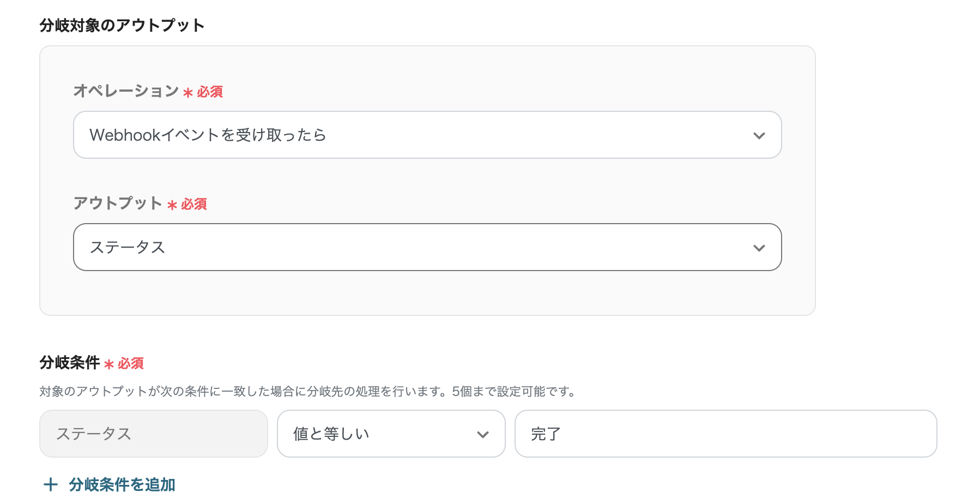Click the plus icon beside 分岐条件を追加
980x504 pixels.
(50, 484)
